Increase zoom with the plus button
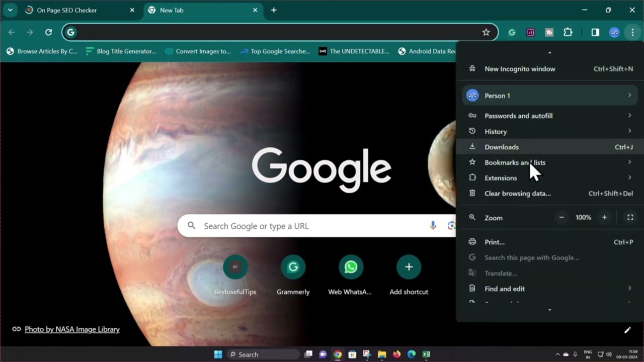 click(x=604, y=217)
